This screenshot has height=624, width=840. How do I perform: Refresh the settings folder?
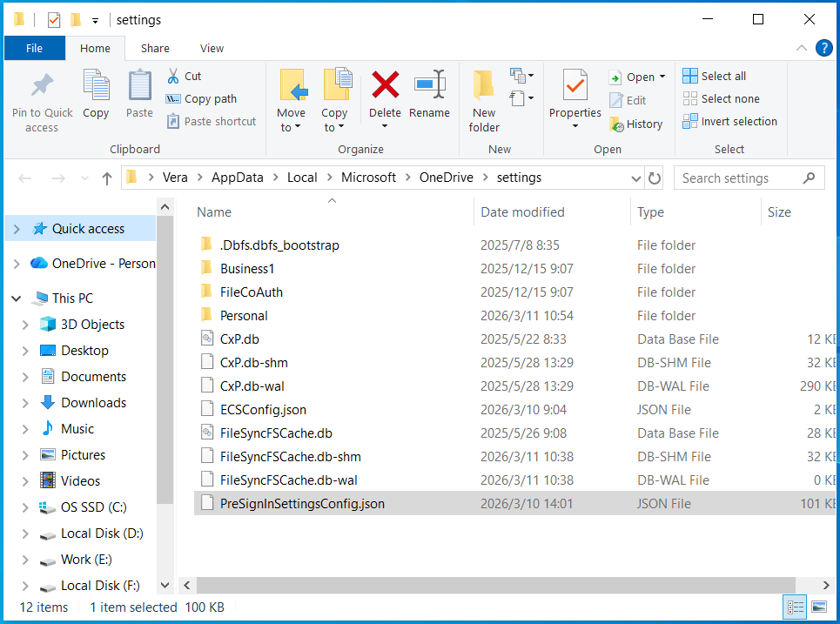[653, 177]
